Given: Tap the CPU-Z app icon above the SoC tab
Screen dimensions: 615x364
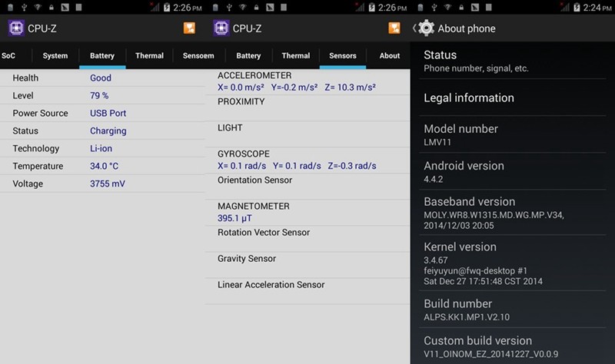Looking at the screenshot, I should point(17,28).
